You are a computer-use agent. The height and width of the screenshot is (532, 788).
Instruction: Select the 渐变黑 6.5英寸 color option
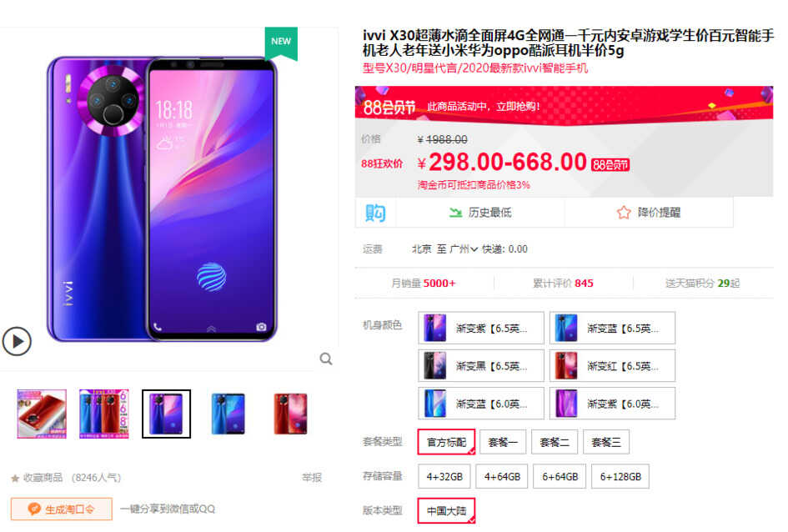pyautogui.click(x=481, y=366)
